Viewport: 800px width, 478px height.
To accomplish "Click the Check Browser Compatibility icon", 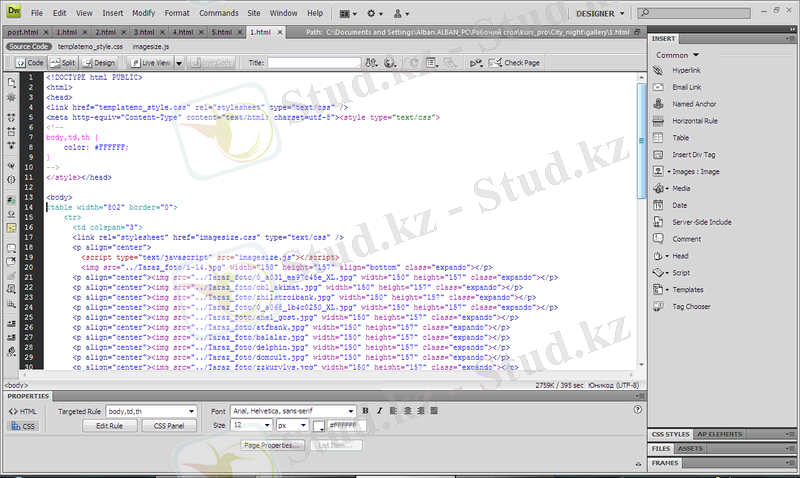I will click(476, 63).
